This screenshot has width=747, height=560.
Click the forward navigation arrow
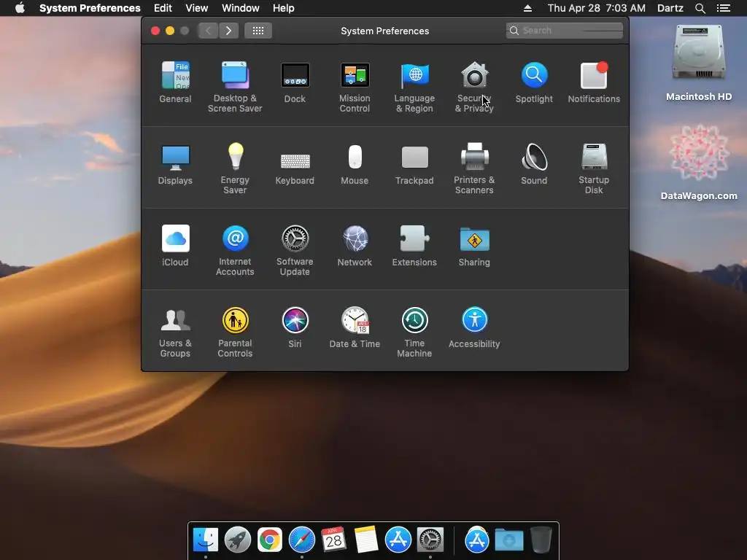pyautogui.click(x=228, y=31)
